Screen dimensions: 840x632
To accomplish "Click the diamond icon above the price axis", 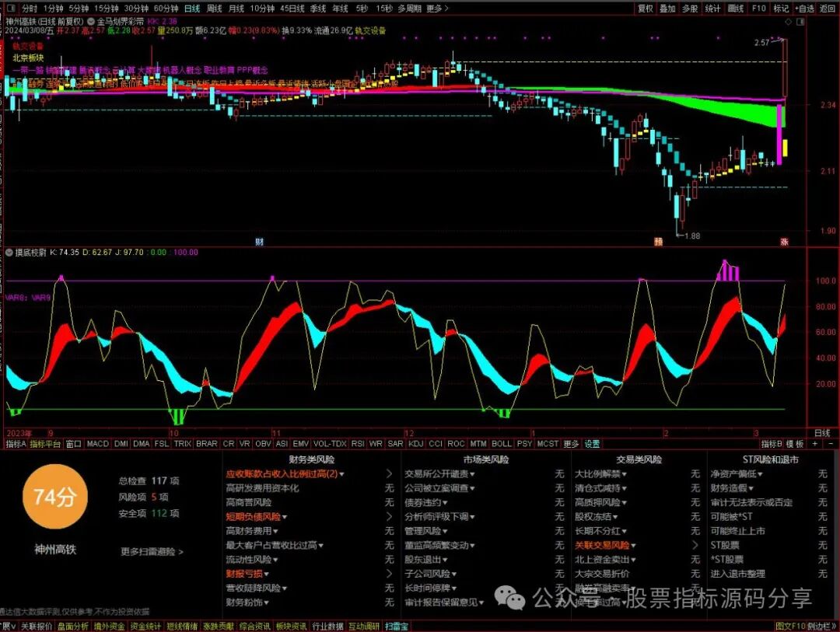I will click(788, 22).
